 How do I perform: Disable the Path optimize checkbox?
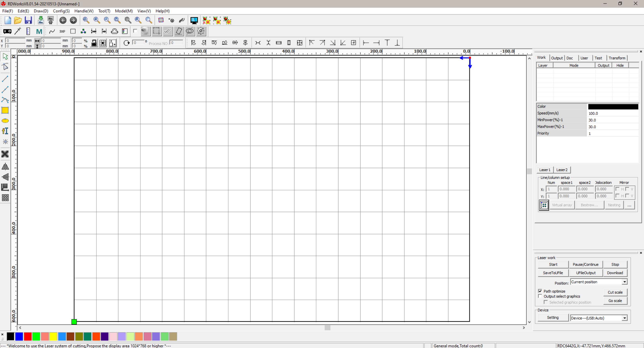540,291
